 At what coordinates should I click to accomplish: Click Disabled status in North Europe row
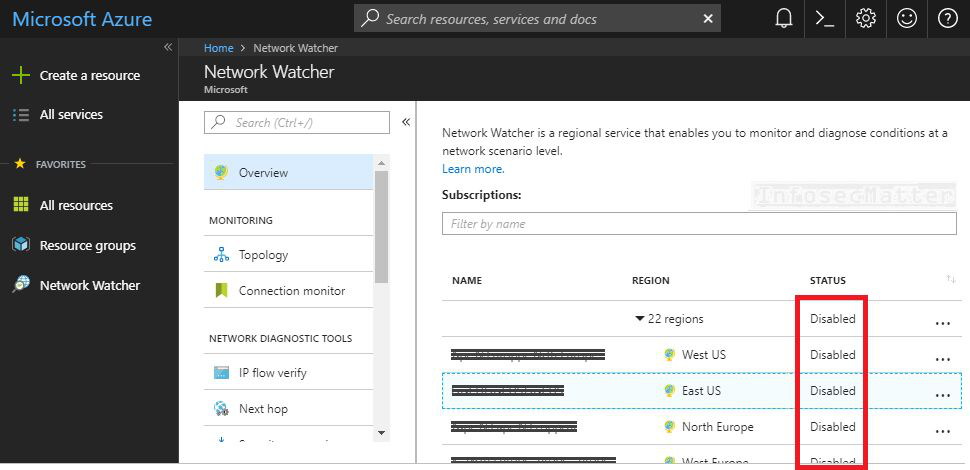pyautogui.click(x=833, y=427)
